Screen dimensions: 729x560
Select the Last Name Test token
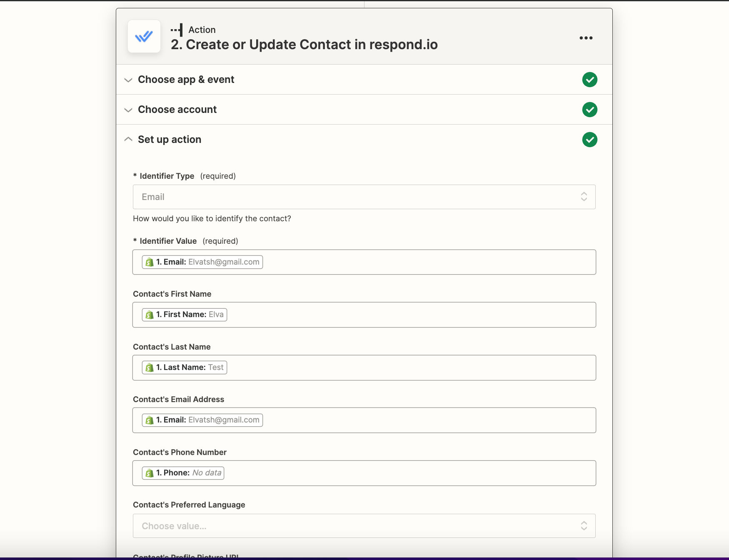pos(184,367)
